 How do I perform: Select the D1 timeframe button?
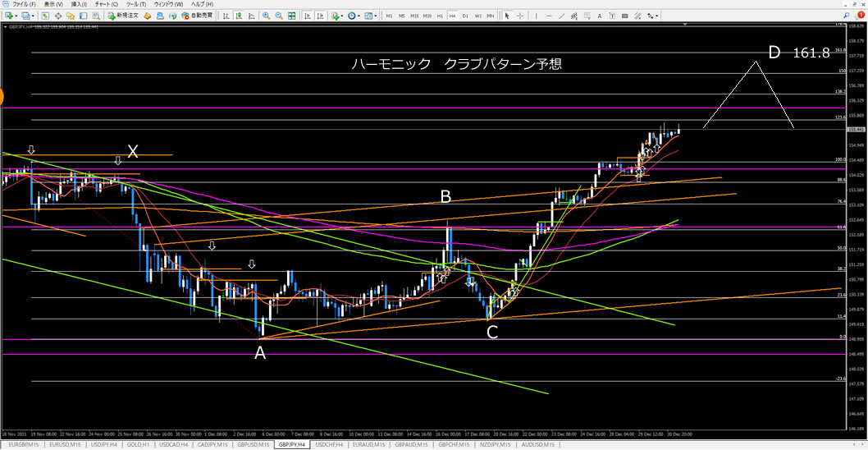[x=465, y=16]
